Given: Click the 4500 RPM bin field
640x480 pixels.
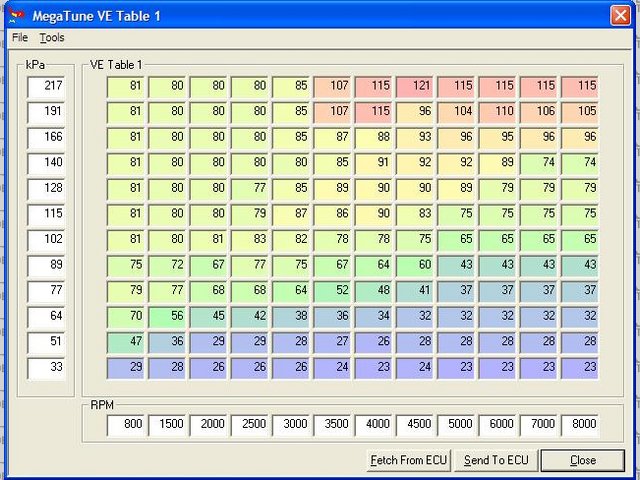Looking at the screenshot, I should [x=415, y=425].
